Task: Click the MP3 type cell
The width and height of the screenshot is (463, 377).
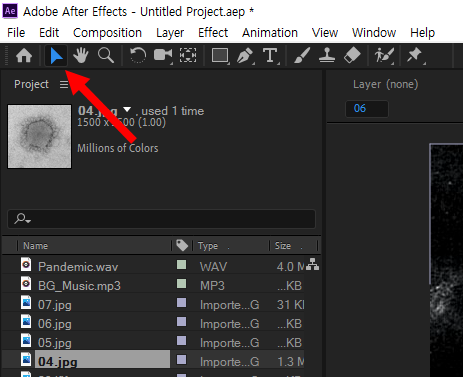Action: [212, 286]
